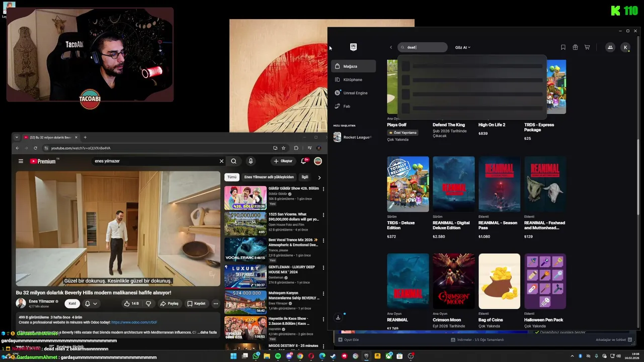Viewport: 644px width, 362px height.
Task: Open downloads arrow icon in Epic sidebar
Action: [338, 317]
